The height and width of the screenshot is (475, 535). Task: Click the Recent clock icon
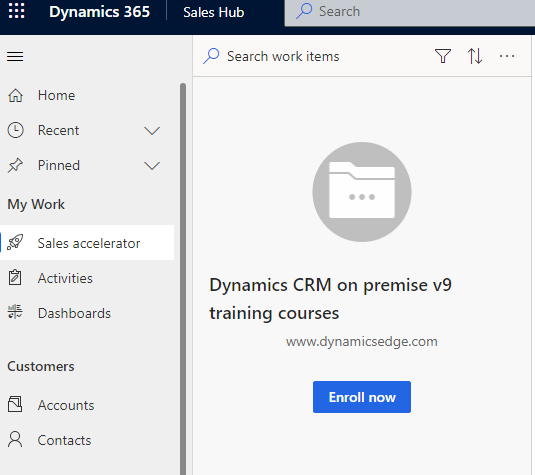(x=15, y=130)
